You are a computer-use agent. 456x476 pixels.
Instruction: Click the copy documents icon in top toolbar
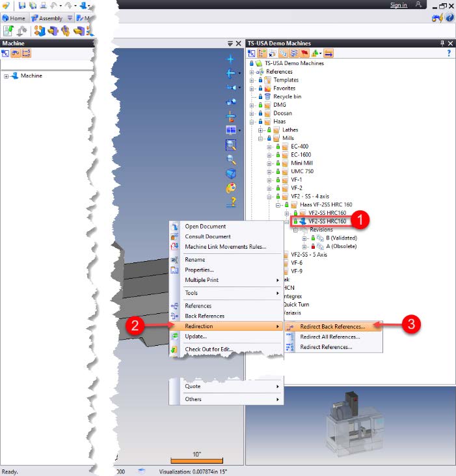[33, 5]
